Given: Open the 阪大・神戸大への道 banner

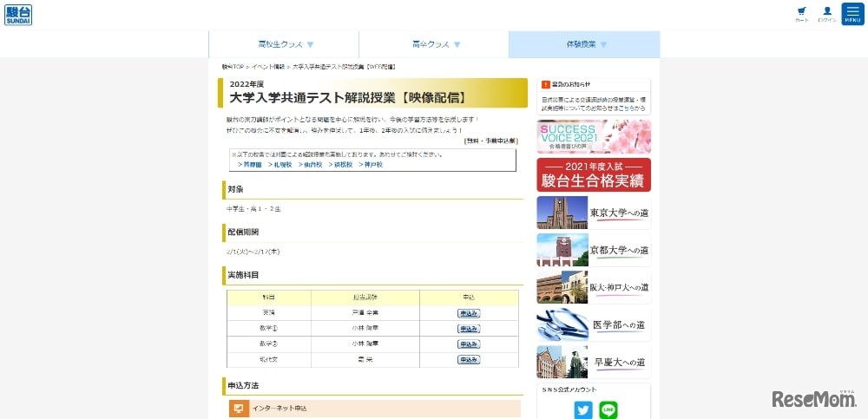Looking at the screenshot, I should (x=594, y=287).
